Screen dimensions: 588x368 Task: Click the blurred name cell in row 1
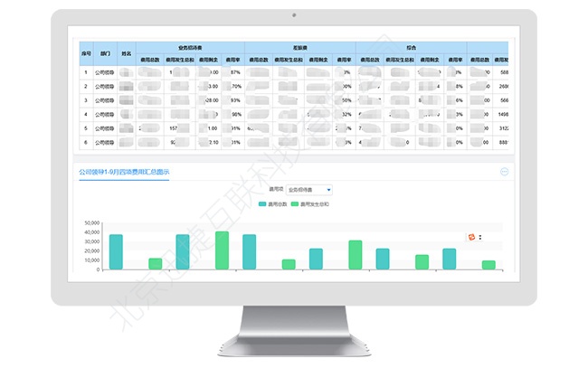click(127, 72)
